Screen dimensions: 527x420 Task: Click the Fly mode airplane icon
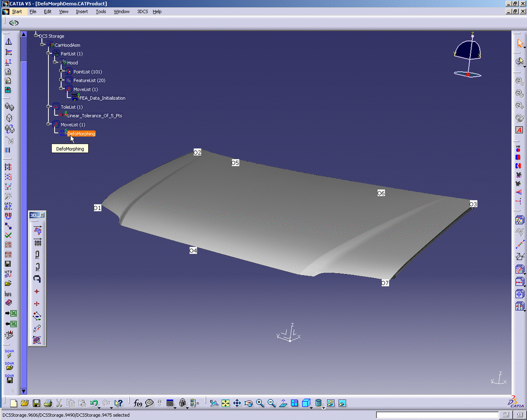pos(214,403)
